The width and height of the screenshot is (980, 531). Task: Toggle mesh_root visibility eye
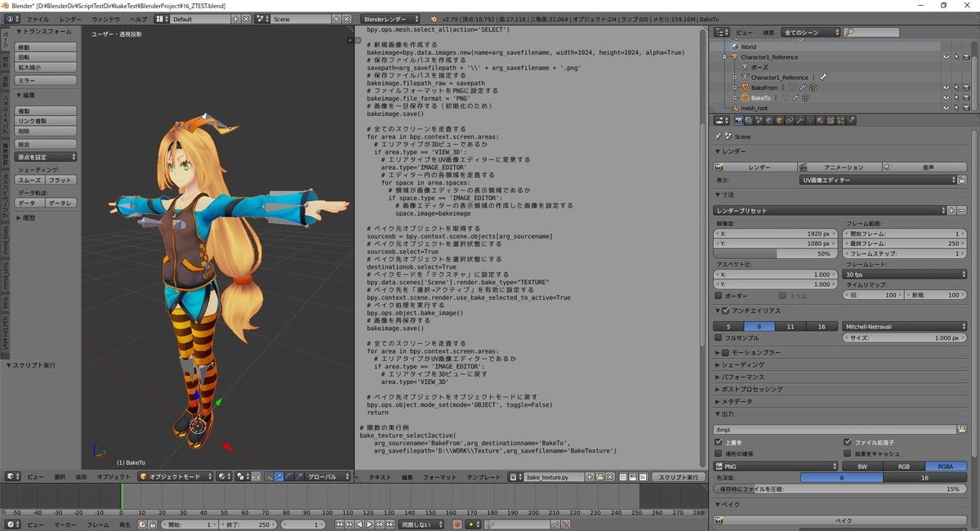click(x=946, y=108)
